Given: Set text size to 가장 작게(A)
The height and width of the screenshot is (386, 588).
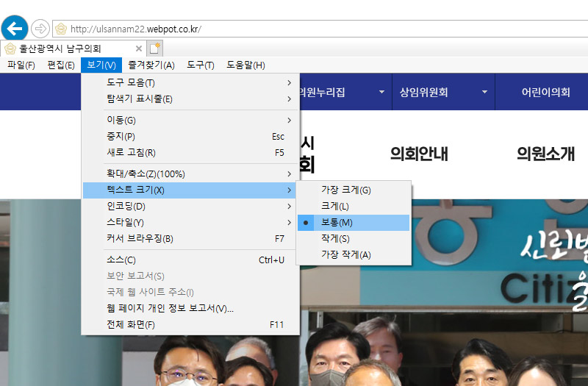Looking at the screenshot, I should coord(354,254).
